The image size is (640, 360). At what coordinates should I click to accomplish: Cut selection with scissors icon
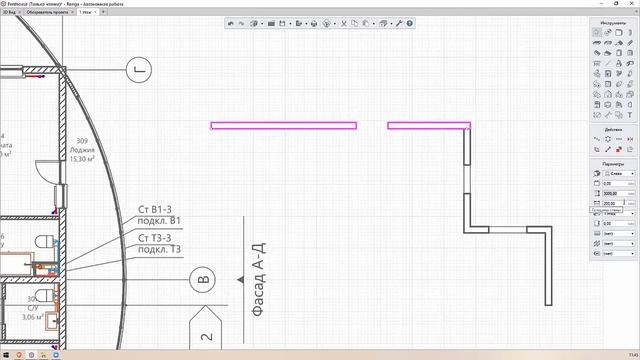coord(344,24)
